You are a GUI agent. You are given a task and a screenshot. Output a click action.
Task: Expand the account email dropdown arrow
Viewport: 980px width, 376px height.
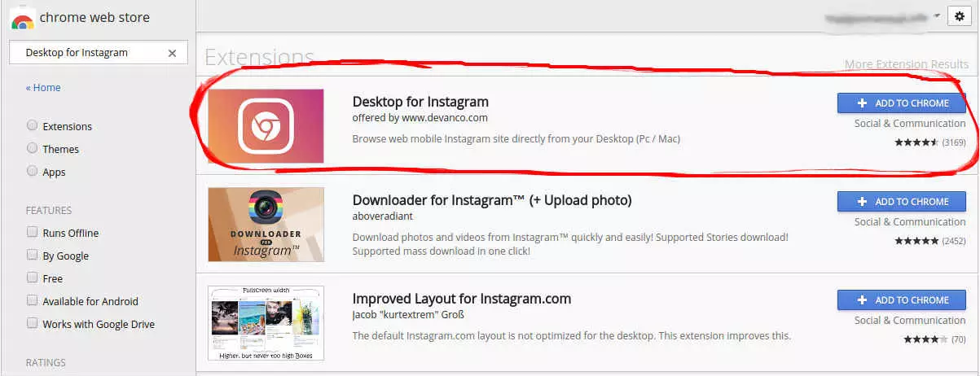pyautogui.click(x=937, y=15)
